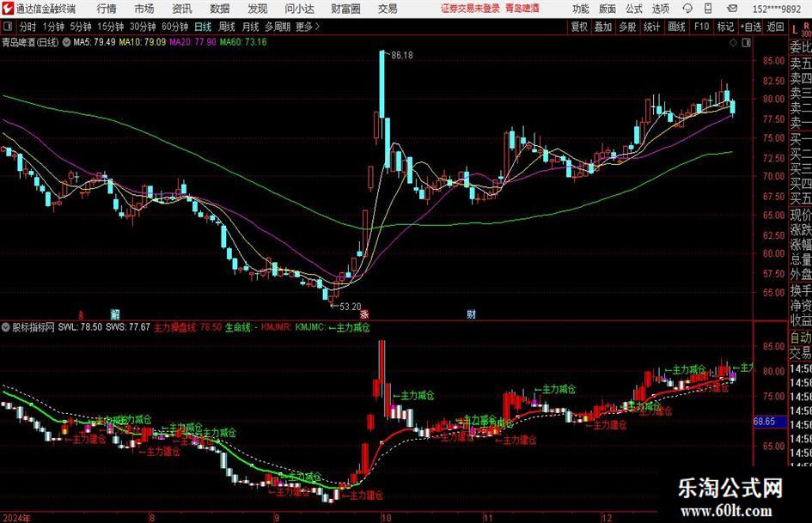Click the MA60: 73.16 label
Image resolution: width=812 pixels, height=523 pixels.
[243, 42]
